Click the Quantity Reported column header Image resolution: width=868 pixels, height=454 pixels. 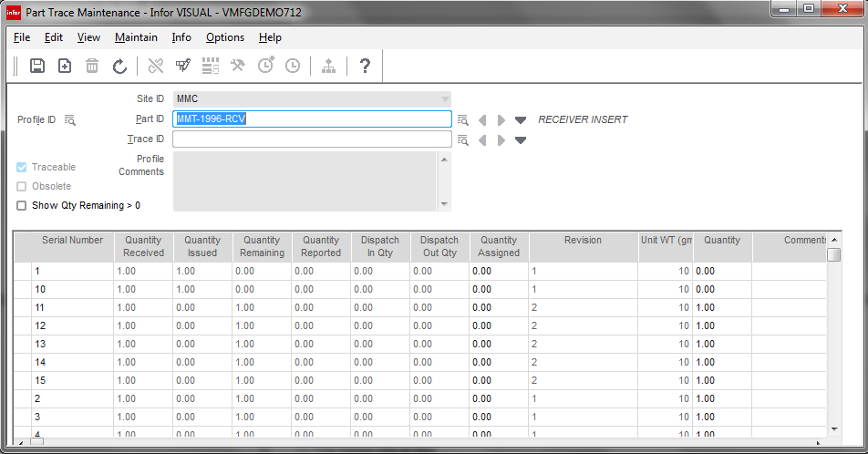pos(321,246)
